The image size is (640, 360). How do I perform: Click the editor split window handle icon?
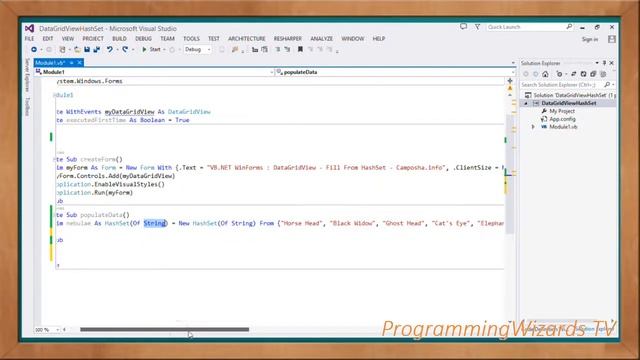coord(510,81)
